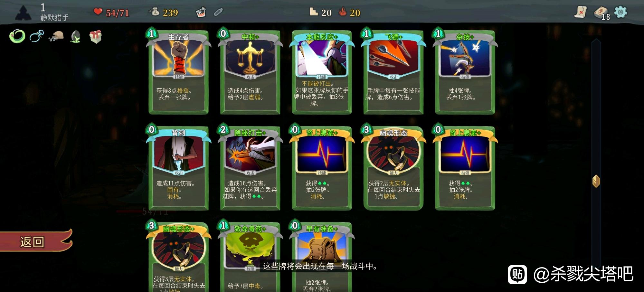
Task: Click the floor 20 stairs indicator
Action: point(320,13)
